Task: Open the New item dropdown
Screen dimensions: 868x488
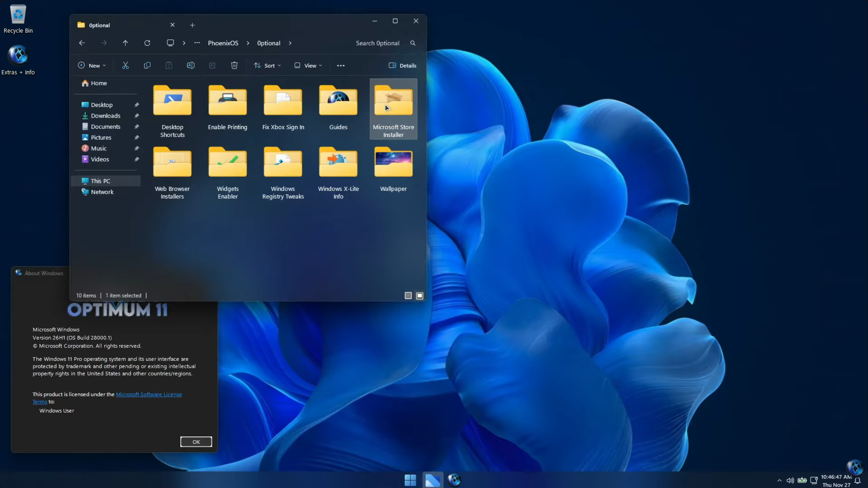Action: tap(92, 65)
